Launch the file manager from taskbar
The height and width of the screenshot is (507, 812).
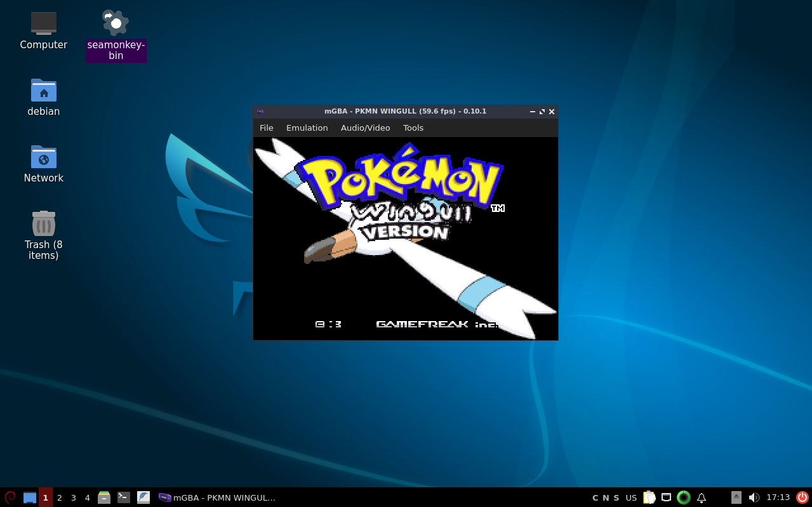(x=104, y=497)
